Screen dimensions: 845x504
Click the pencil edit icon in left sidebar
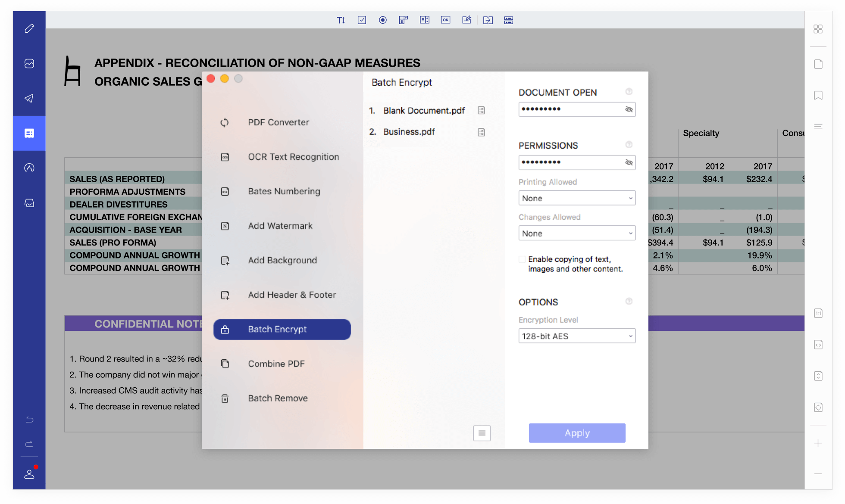pyautogui.click(x=29, y=28)
